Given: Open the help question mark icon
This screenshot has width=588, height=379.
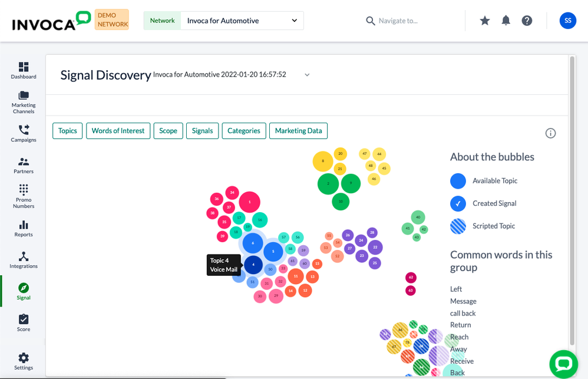Looking at the screenshot, I should click(x=527, y=21).
